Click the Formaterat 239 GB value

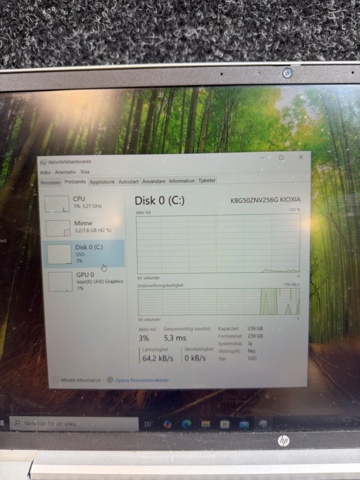[x=255, y=336]
